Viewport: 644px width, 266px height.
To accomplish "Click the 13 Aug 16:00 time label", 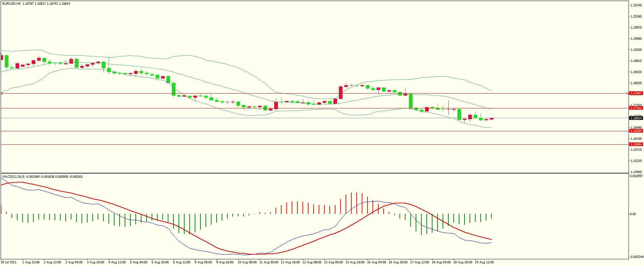I will [355, 262].
